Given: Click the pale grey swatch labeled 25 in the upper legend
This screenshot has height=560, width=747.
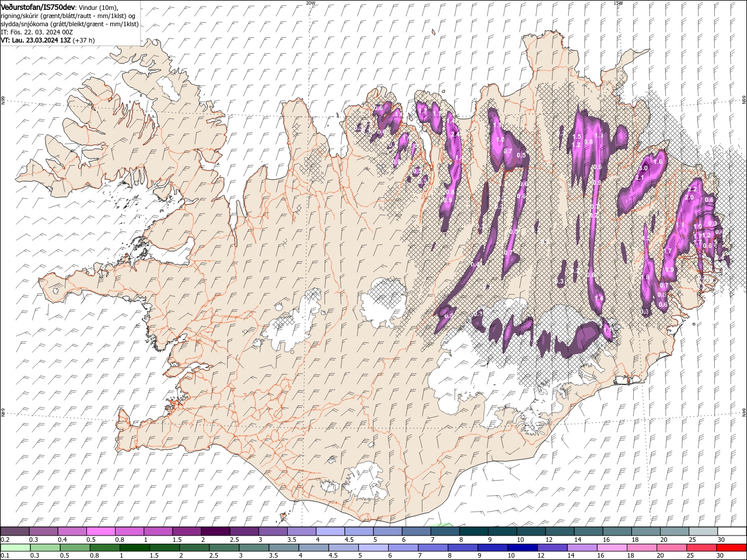Looking at the screenshot, I should tap(703, 531).
